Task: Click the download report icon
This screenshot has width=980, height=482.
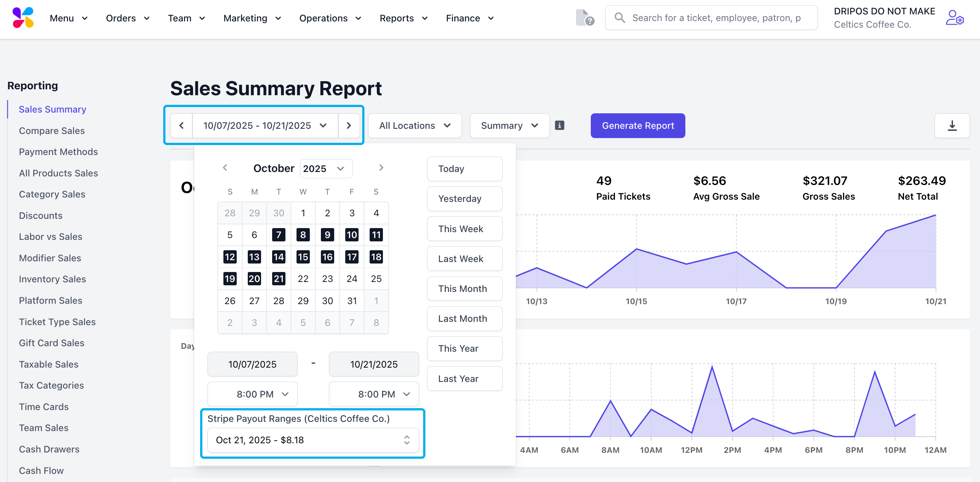Action: 952,125
